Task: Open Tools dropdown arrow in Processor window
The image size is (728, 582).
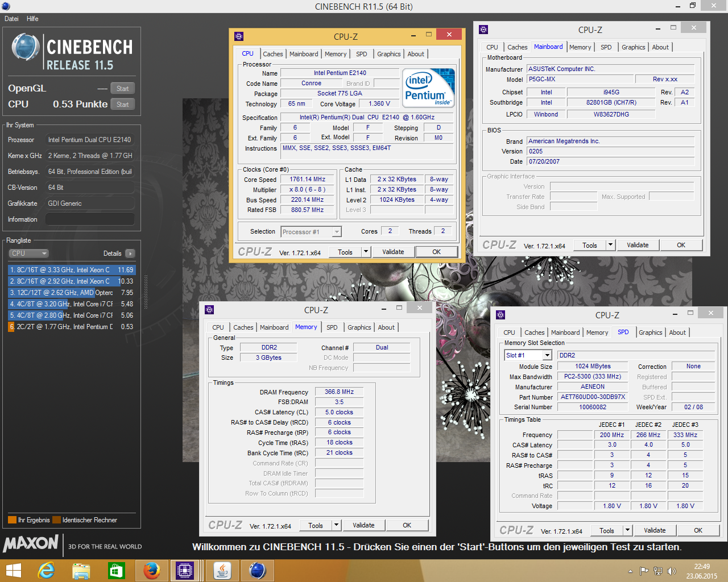Action: (366, 252)
